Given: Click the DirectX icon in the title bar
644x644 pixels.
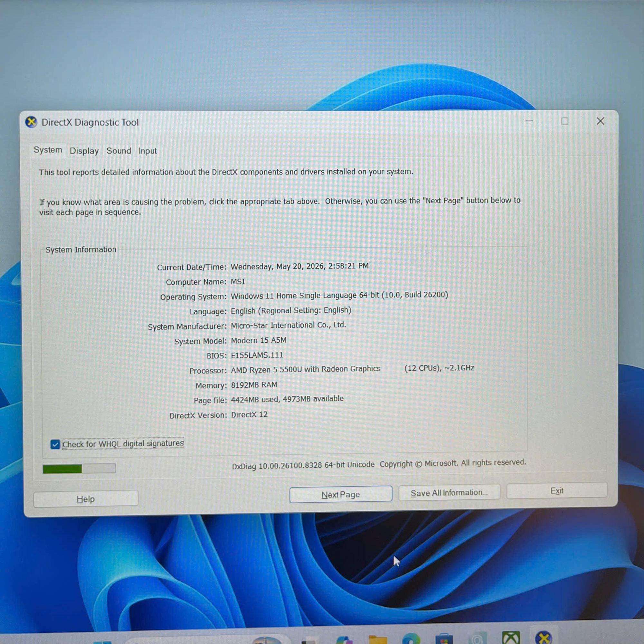Looking at the screenshot, I should [x=31, y=122].
